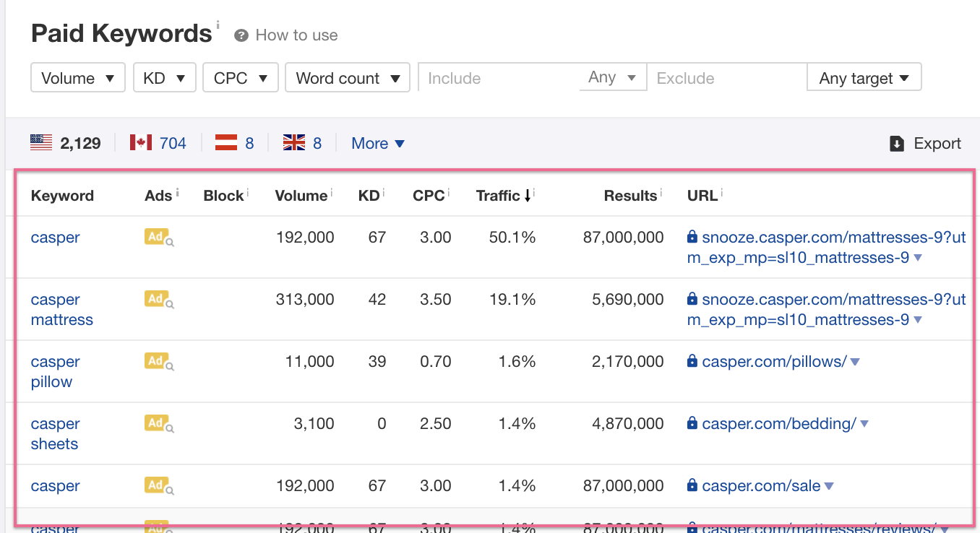Click the United States flag icon

click(41, 143)
